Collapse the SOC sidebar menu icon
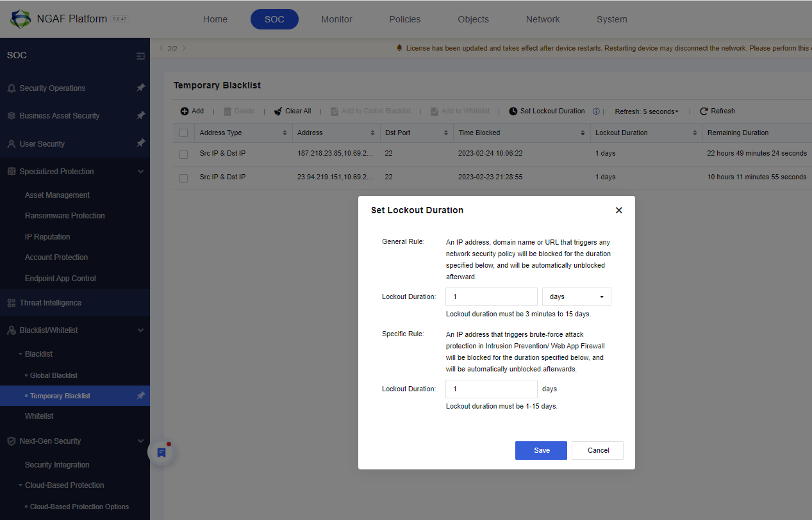The width and height of the screenshot is (812, 520). [140, 56]
